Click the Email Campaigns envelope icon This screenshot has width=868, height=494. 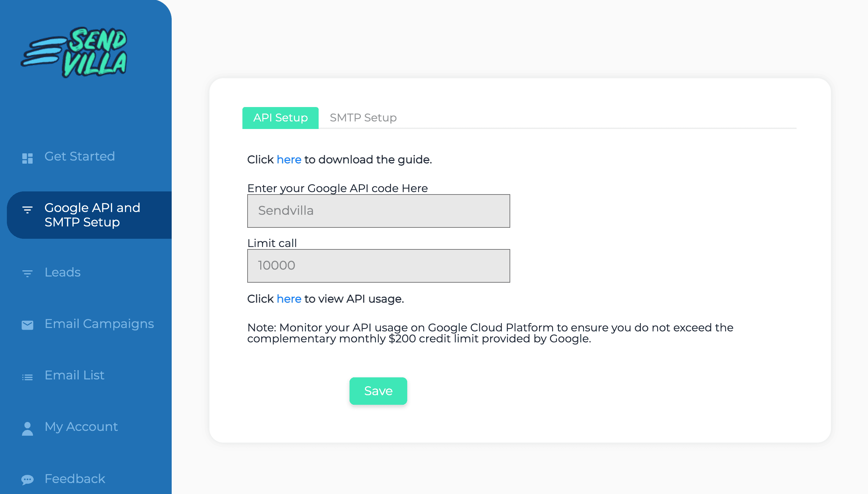pyautogui.click(x=27, y=325)
